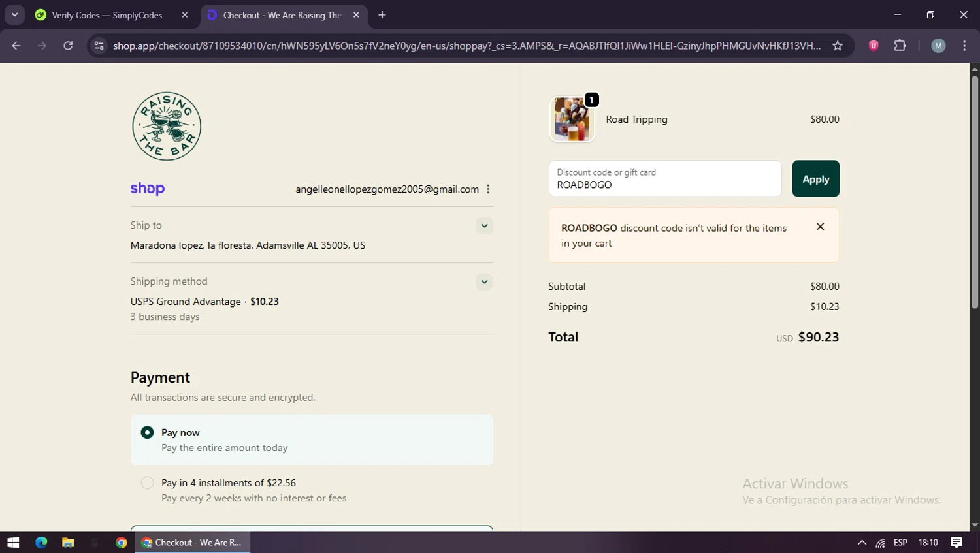
Task: Open the Chrome extensions puzzle icon
Action: 900,46
